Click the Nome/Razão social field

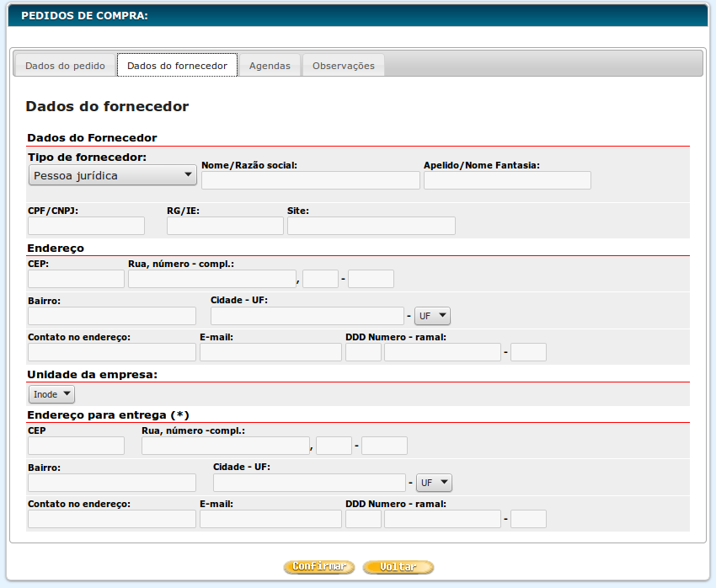tap(310, 180)
